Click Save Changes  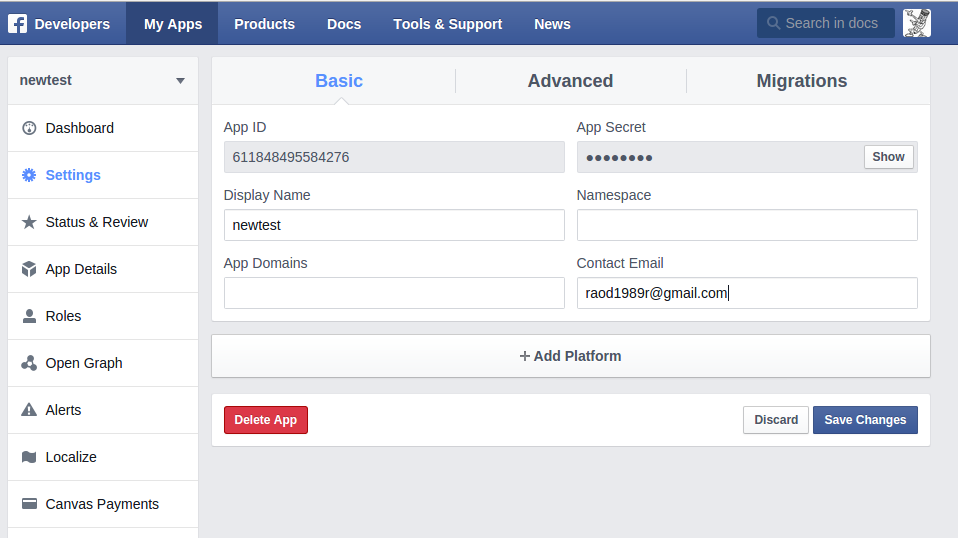click(x=865, y=420)
